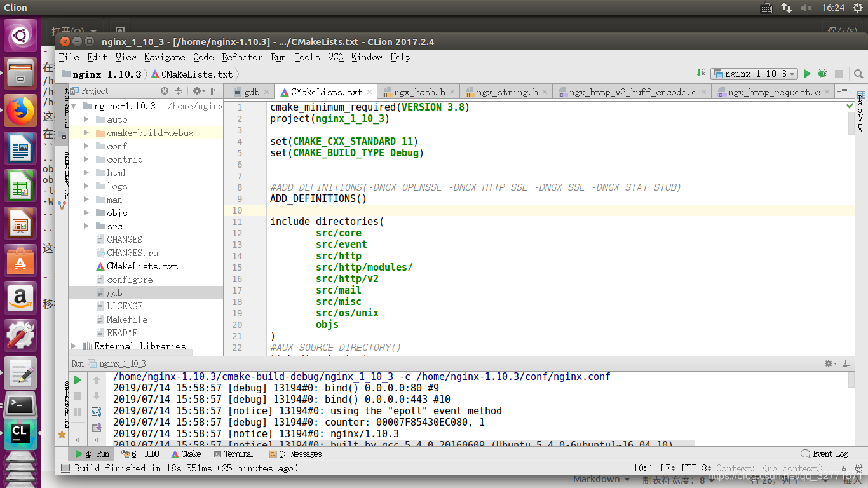Open the Terminal tool window tab

click(x=234, y=454)
